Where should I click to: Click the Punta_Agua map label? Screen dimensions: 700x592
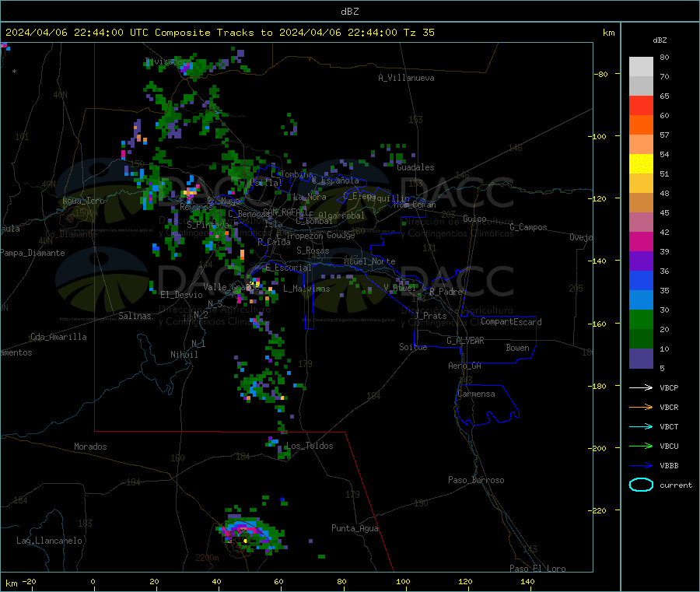click(x=355, y=528)
